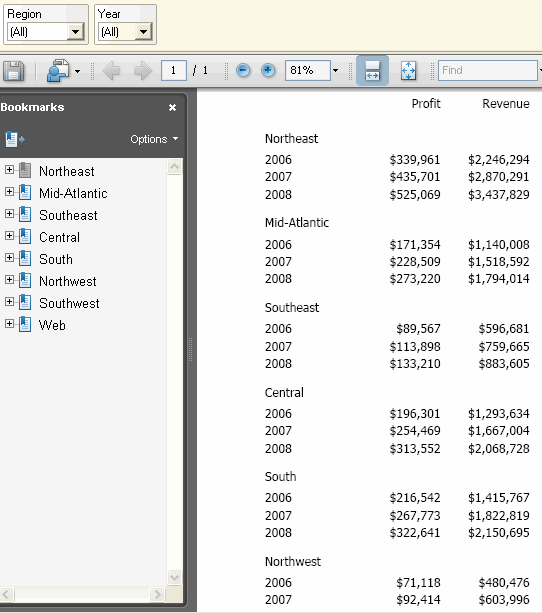Open the Region dropdown
The height and width of the screenshot is (613, 542).
click(x=75, y=32)
